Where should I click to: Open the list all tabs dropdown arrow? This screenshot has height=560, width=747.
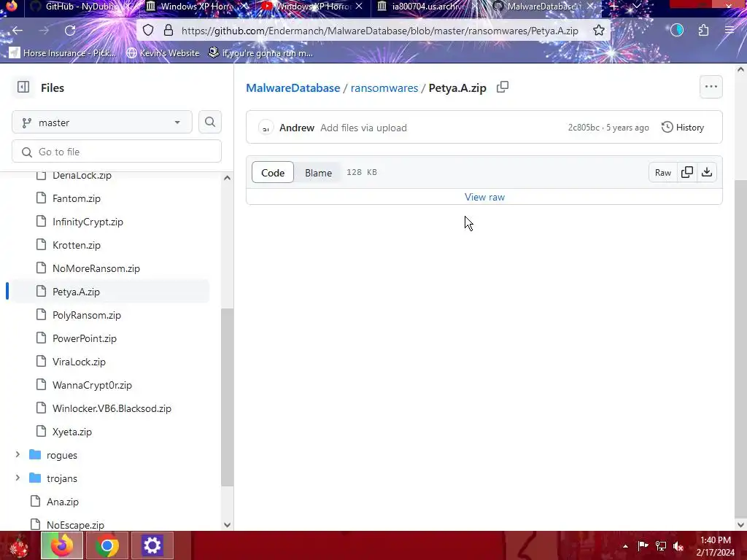(636, 6)
